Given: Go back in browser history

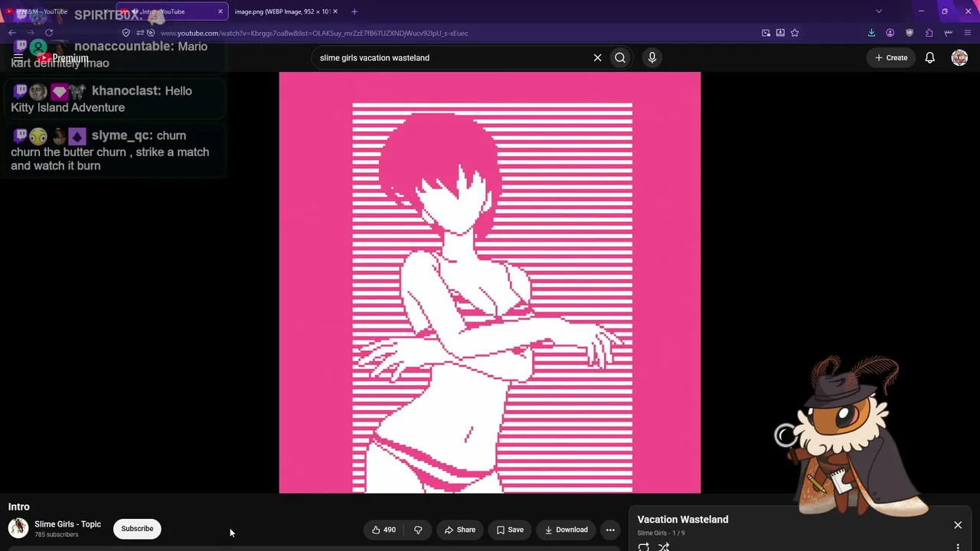Looking at the screenshot, I should click(x=12, y=33).
